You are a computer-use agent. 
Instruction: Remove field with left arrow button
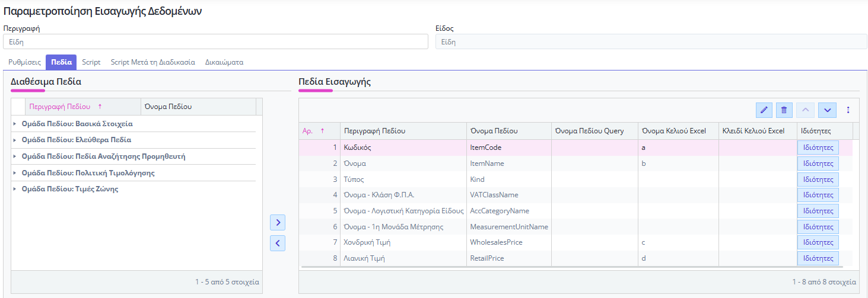(x=278, y=243)
